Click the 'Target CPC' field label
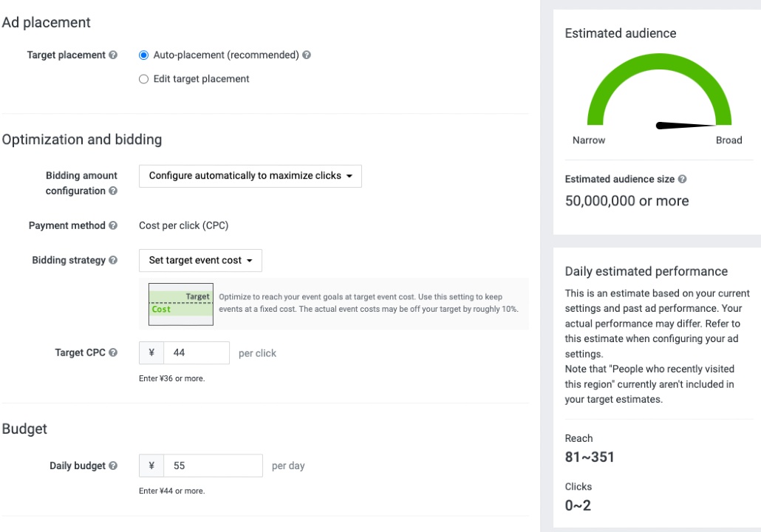 (80, 353)
